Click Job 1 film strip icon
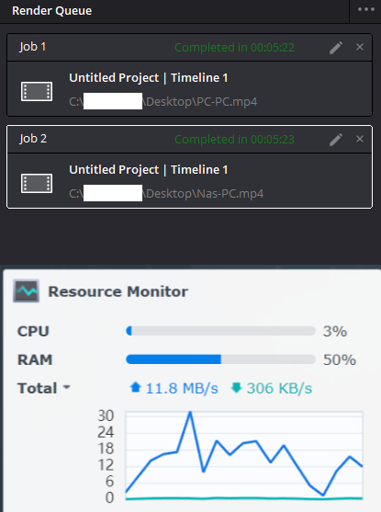 pyautogui.click(x=37, y=91)
